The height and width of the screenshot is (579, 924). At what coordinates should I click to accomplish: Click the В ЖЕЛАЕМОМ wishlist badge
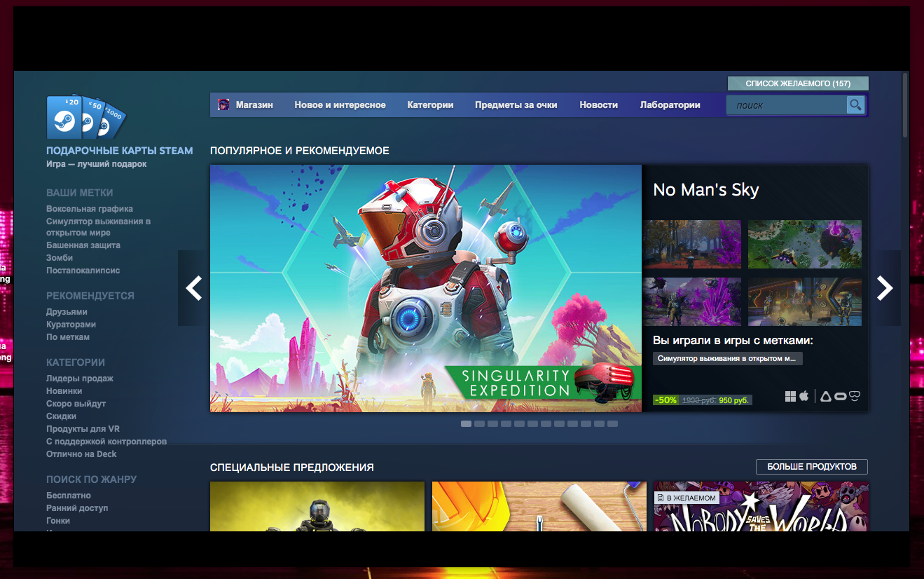pyautogui.click(x=687, y=498)
